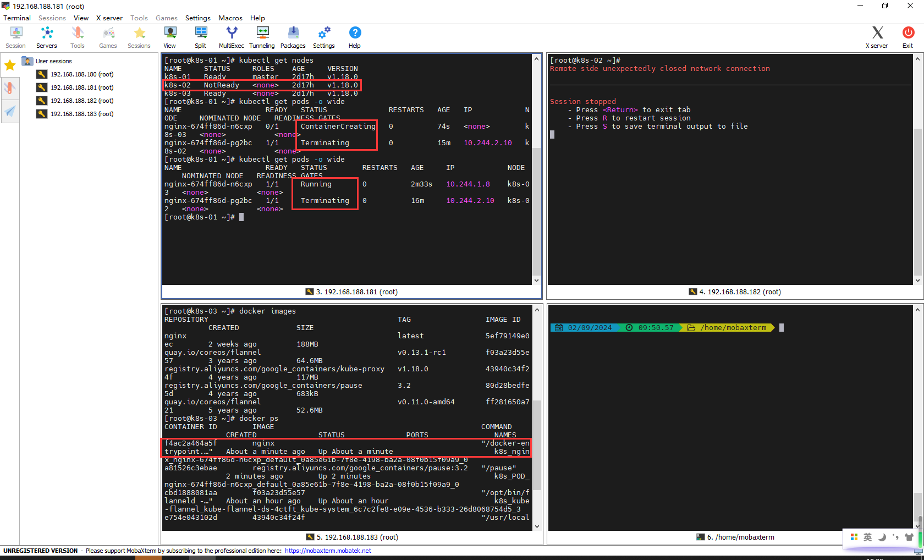This screenshot has height=560, width=924.
Task: Click the Session stopped message
Action: [582, 102]
